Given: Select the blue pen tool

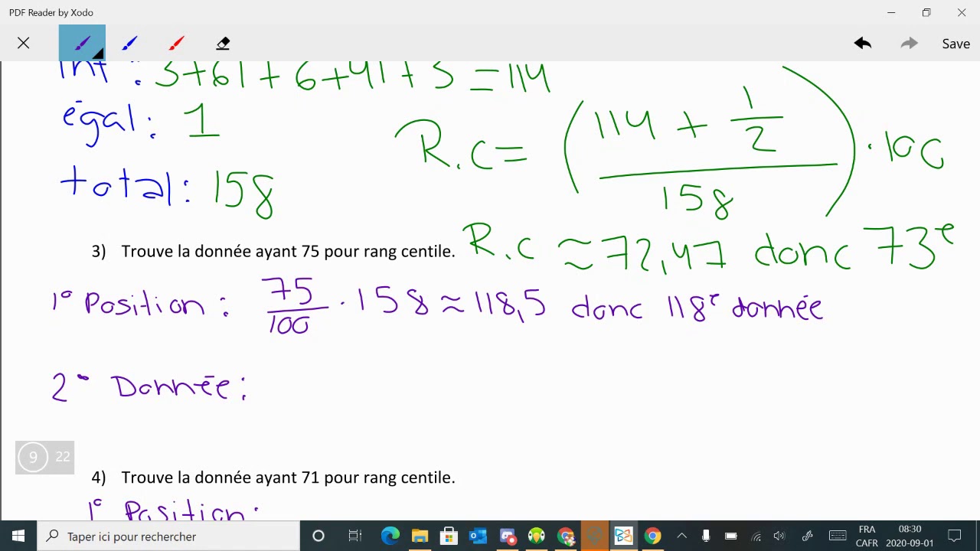Looking at the screenshot, I should tap(129, 44).
